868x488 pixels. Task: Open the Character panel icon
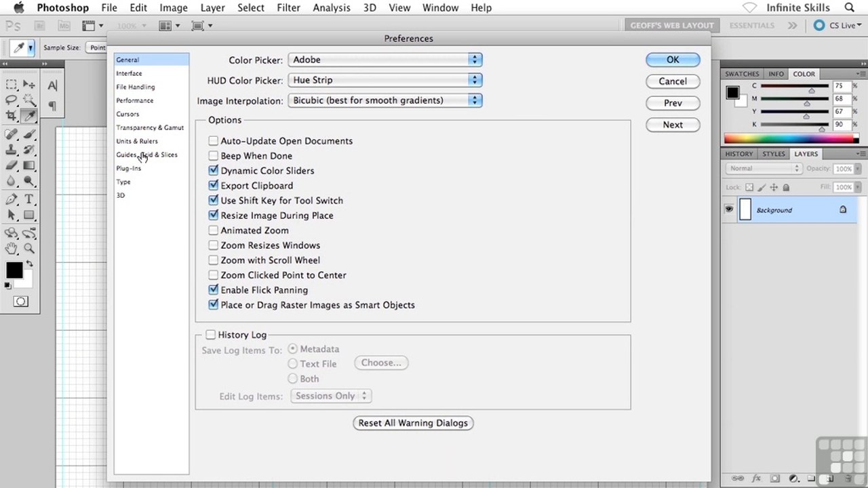(52, 85)
